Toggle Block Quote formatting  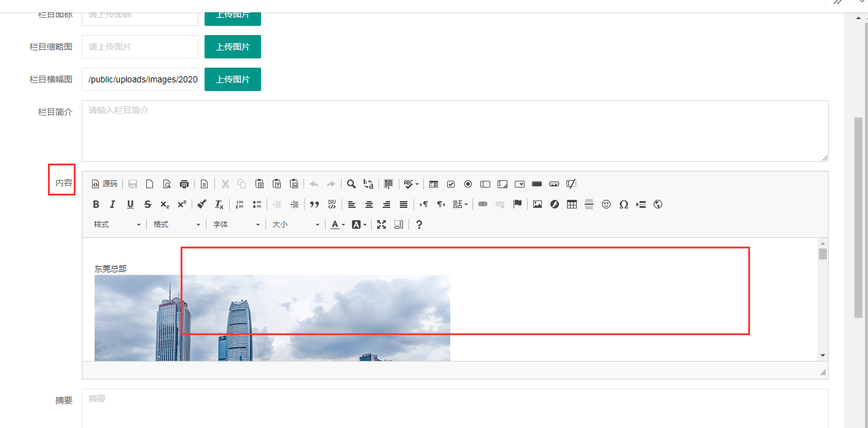point(315,204)
